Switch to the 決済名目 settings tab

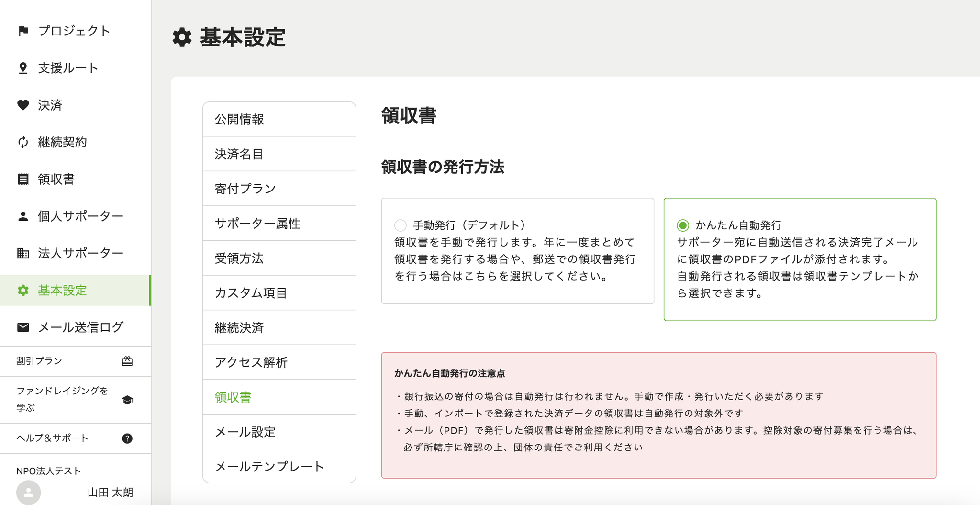(279, 154)
